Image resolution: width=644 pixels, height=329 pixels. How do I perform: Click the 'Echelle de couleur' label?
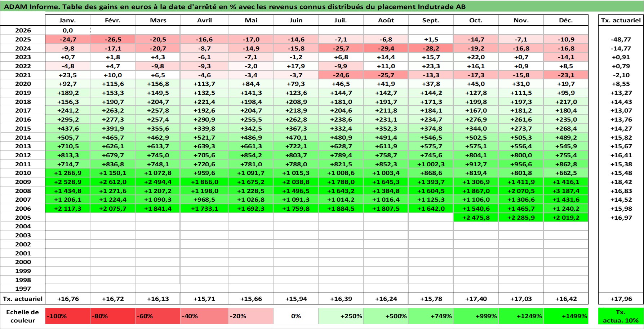23,316
